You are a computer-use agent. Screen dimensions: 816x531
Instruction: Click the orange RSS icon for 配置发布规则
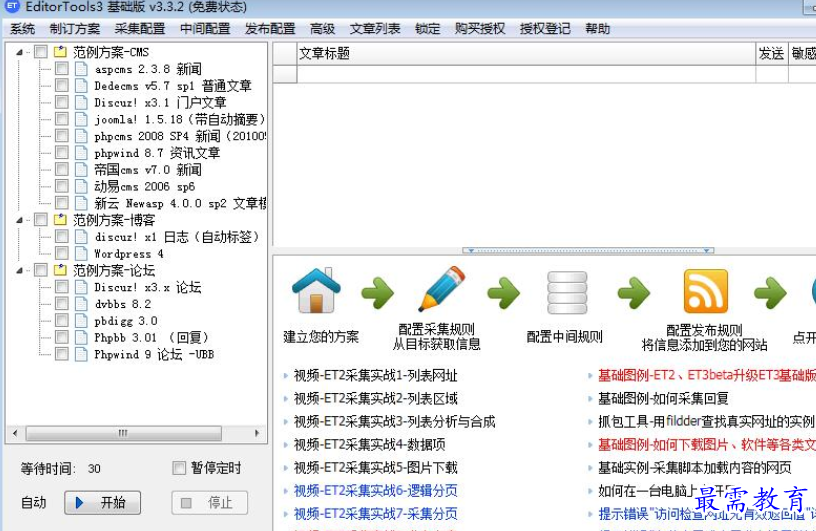(x=705, y=291)
